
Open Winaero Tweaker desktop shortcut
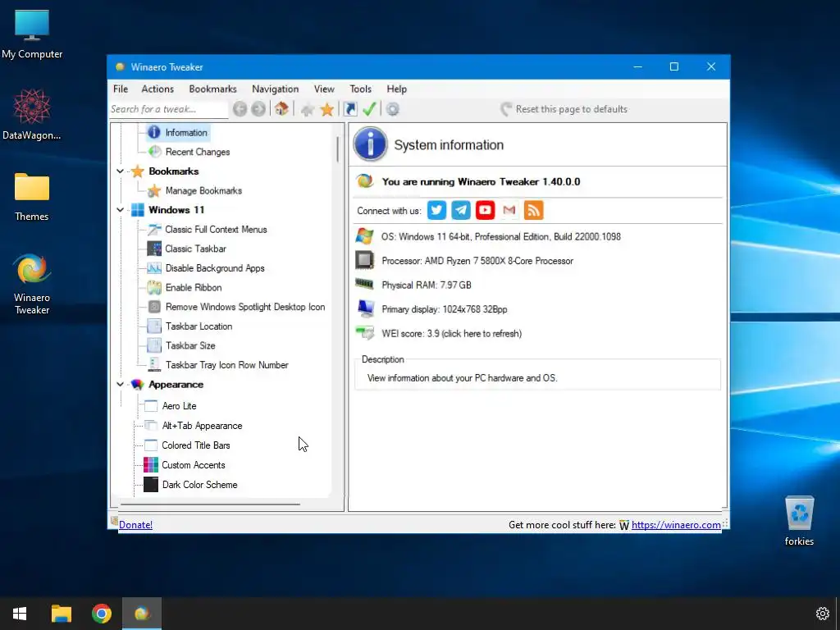click(x=32, y=284)
